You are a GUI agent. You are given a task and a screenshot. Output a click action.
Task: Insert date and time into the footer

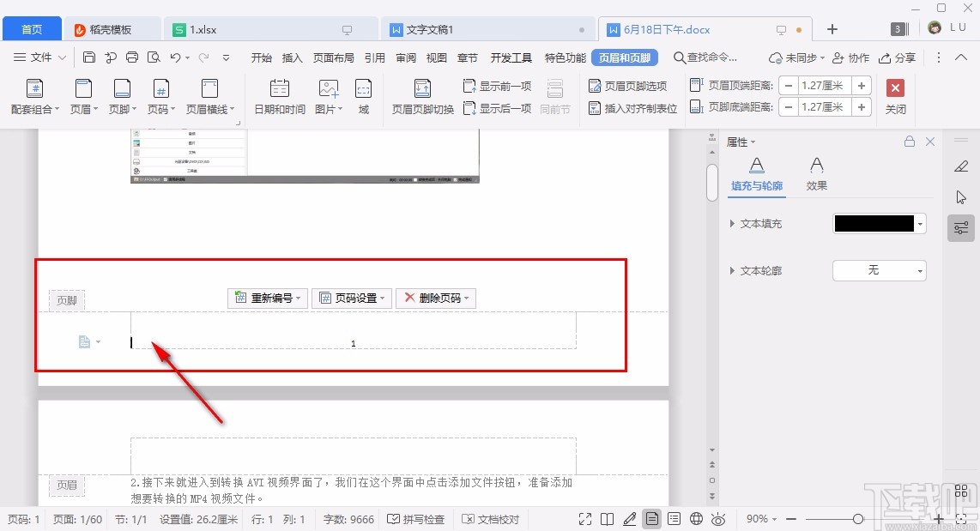click(x=279, y=94)
